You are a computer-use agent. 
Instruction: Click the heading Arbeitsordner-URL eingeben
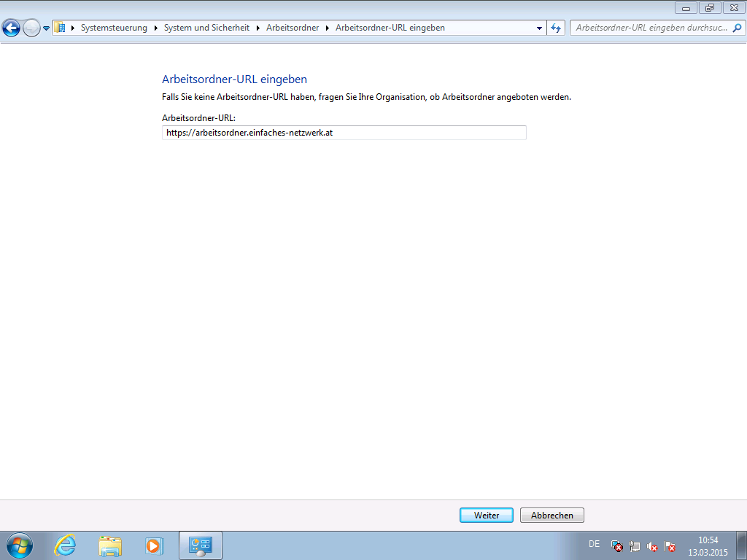[x=234, y=79]
